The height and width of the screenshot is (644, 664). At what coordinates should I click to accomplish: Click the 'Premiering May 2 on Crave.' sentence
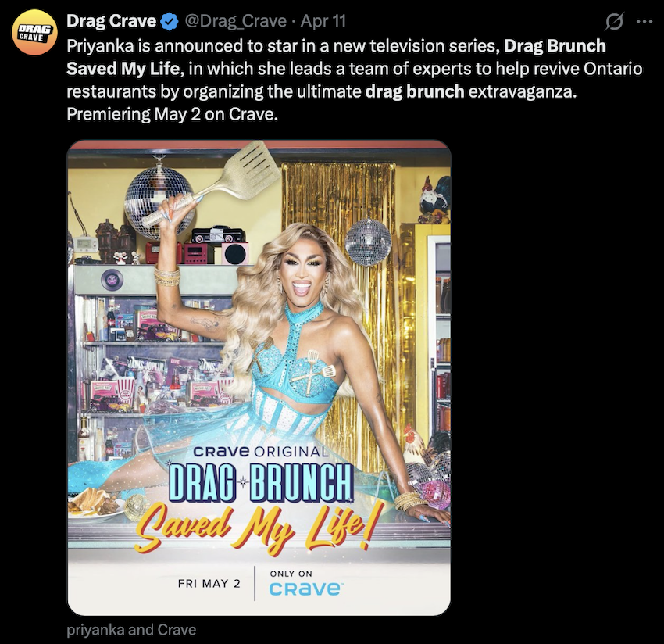[172, 114]
